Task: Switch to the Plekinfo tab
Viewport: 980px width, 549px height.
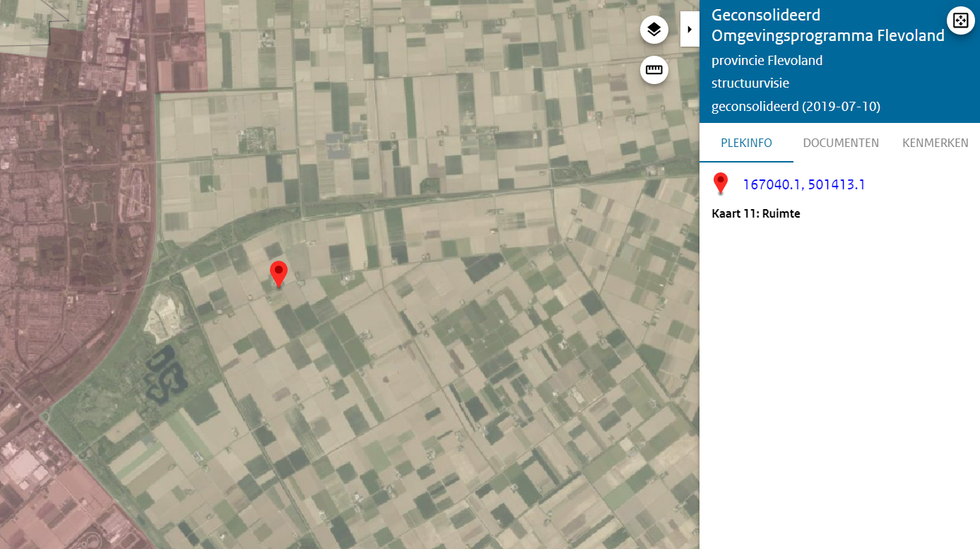Action: tap(746, 143)
